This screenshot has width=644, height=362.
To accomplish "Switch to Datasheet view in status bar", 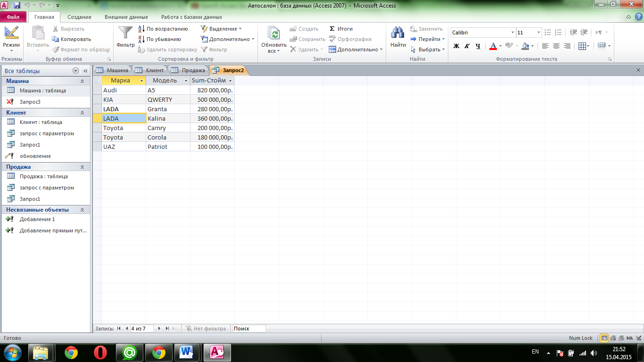I will (604, 338).
